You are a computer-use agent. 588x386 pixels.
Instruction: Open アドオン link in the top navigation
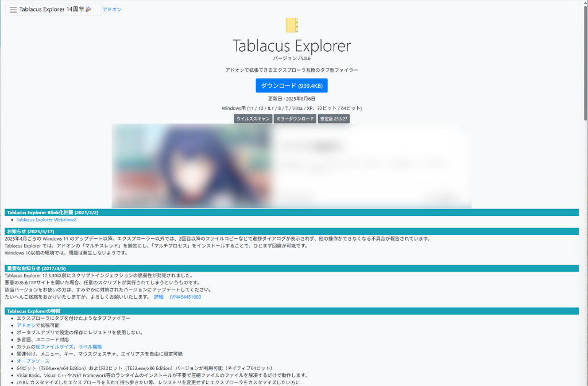[x=112, y=10]
